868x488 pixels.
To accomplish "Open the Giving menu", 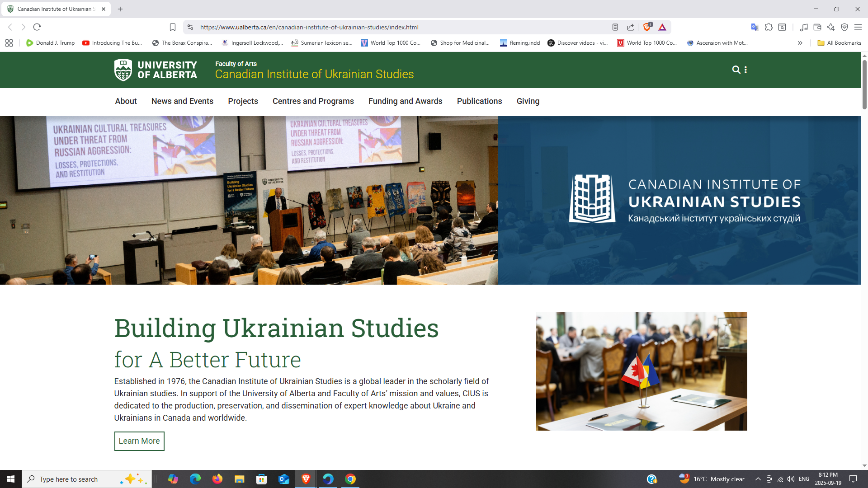I will [x=528, y=101].
